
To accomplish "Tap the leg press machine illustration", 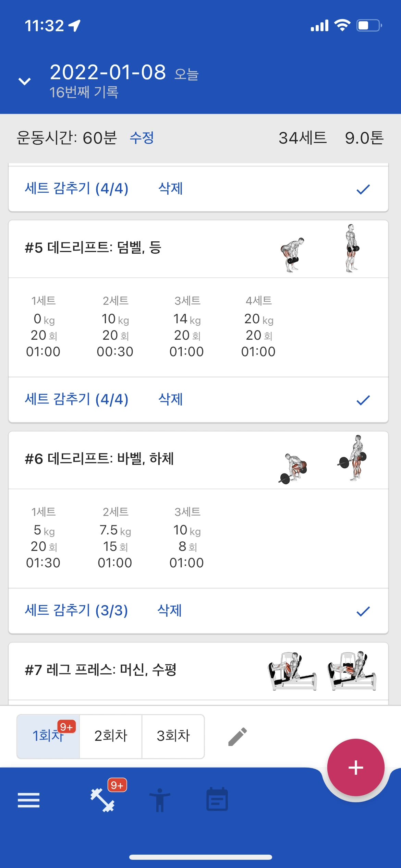I will click(322, 671).
